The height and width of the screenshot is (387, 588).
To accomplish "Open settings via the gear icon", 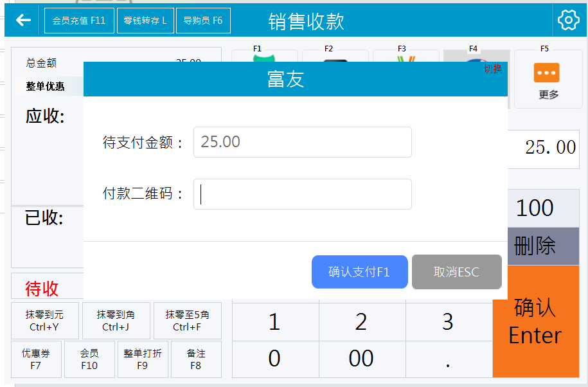I will click(x=569, y=19).
